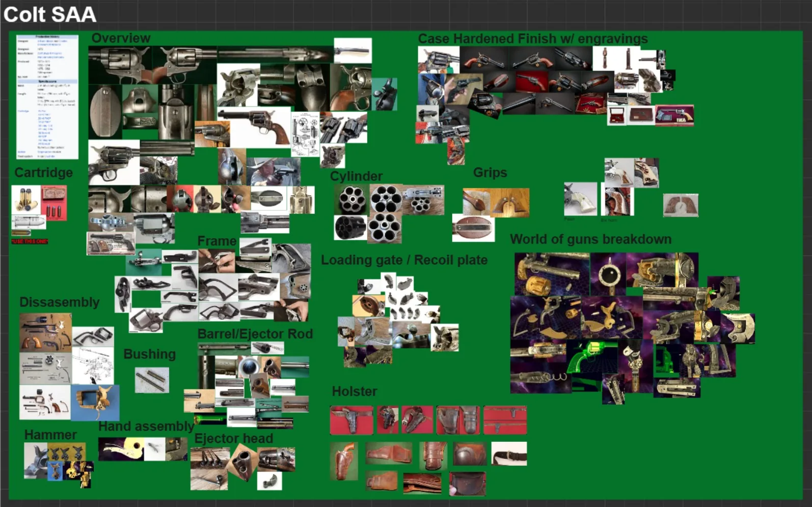Select the lone brown grip panels image
The image size is (812, 507).
[681, 205]
